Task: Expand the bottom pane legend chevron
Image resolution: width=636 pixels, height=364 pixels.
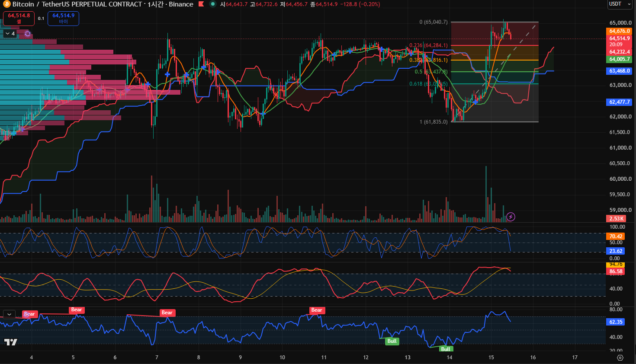Action: (x=9, y=314)
